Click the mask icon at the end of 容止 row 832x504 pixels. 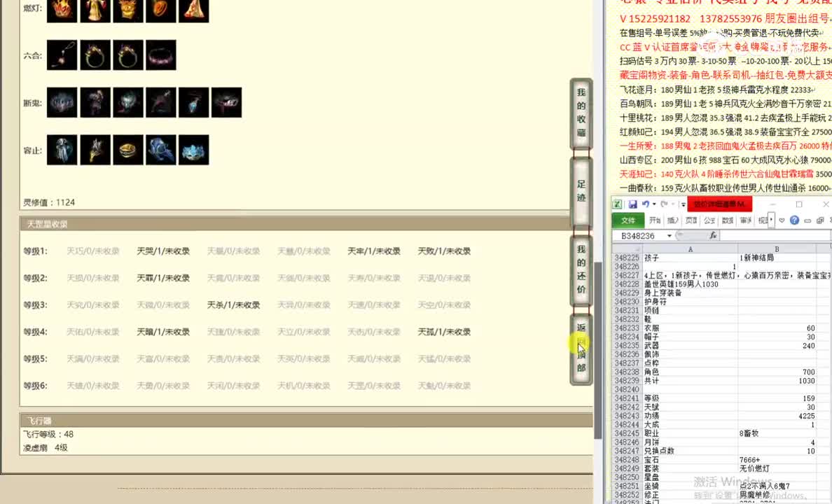(193, 149)
